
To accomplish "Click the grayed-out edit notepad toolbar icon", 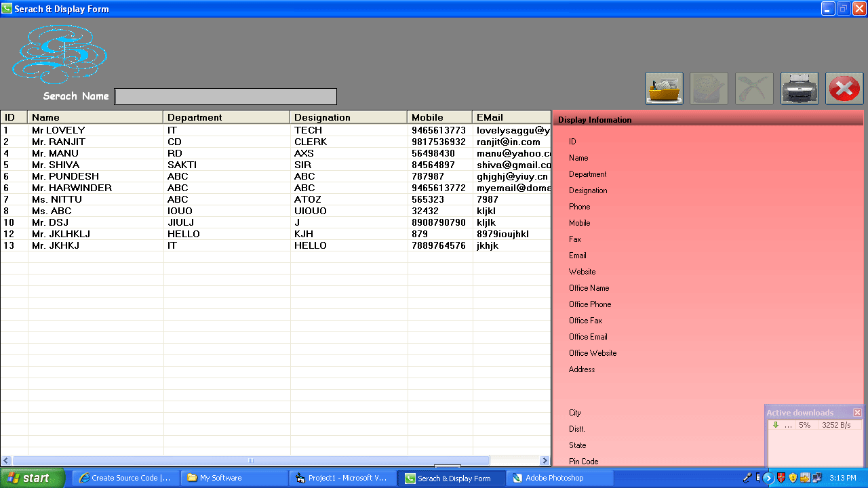I will point(708,88).
